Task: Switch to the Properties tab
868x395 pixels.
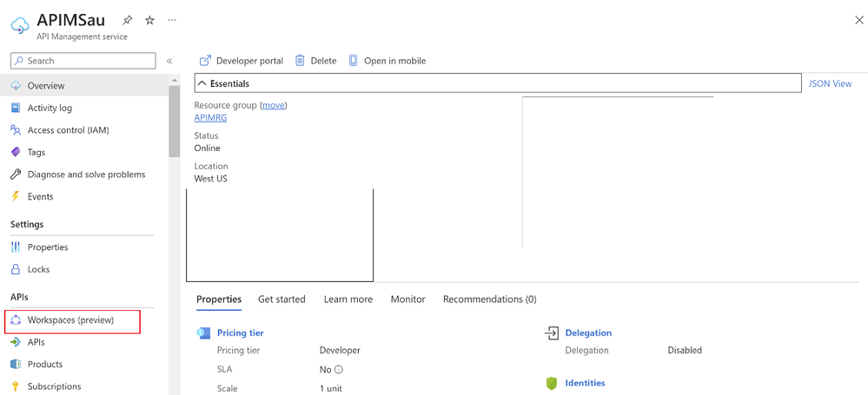Action: [x=219, y=300]
